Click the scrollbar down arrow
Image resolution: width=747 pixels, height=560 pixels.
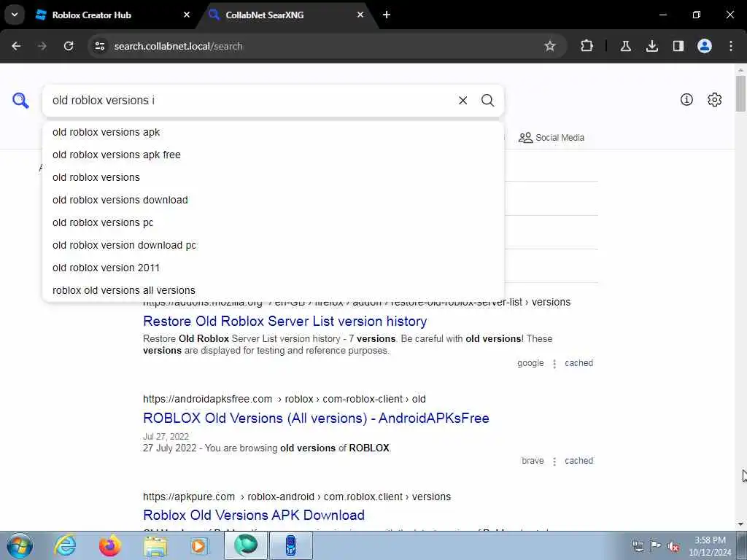740,525
